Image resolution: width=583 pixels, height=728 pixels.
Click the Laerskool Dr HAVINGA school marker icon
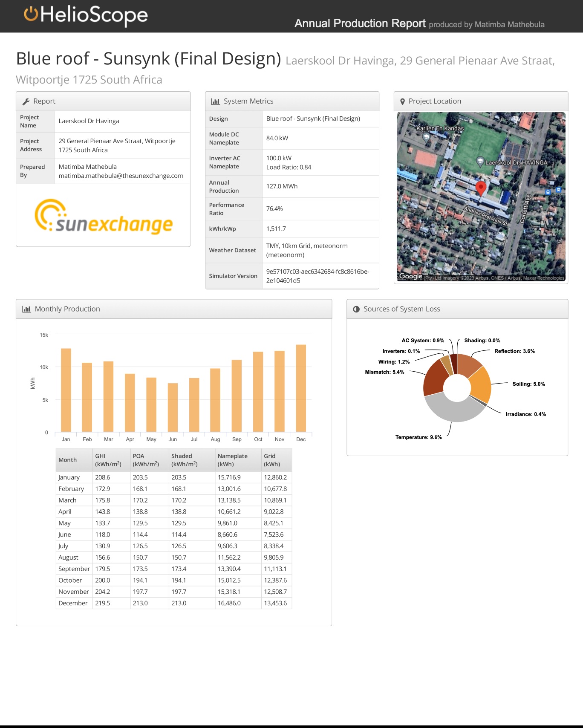pos(480,162)
